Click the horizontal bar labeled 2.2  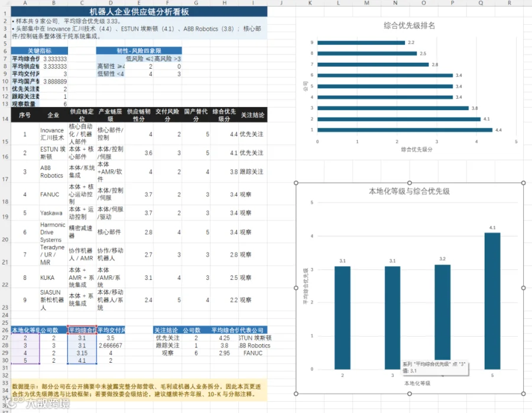pyautogui.click(x=361, y=43)
